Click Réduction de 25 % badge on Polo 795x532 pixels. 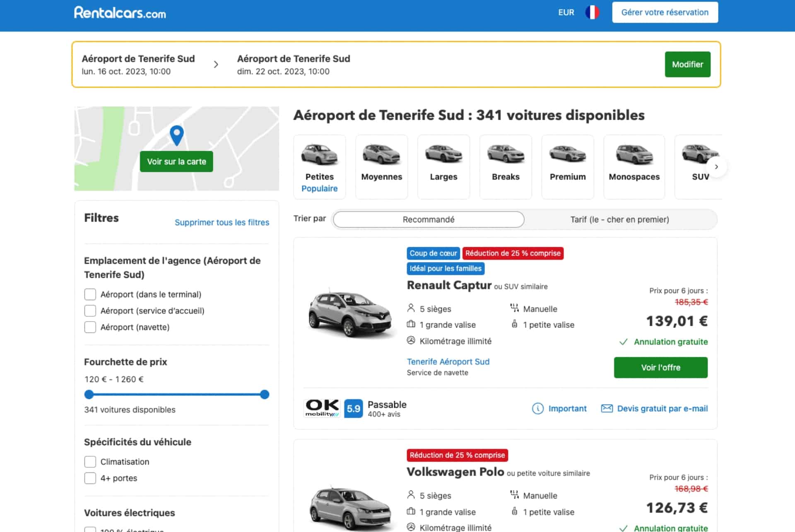click(x=457, y=455)
